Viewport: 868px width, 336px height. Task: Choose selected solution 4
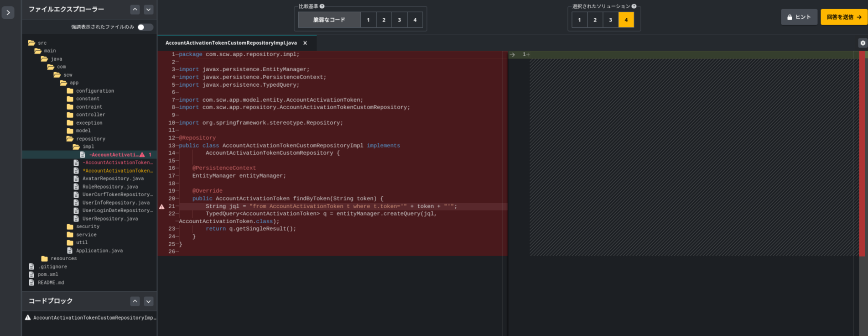(626, 20)
